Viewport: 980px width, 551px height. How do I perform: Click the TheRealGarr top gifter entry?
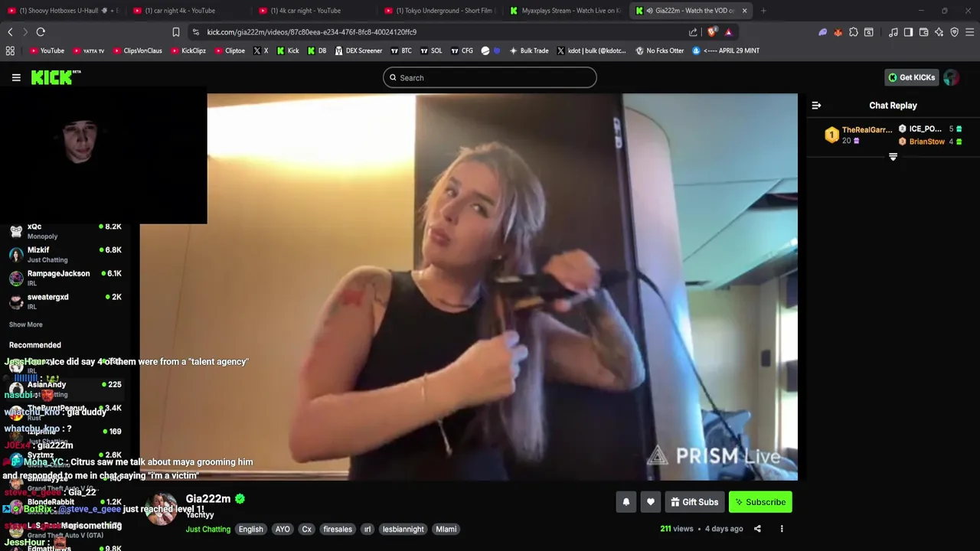[x=858, y=135]
